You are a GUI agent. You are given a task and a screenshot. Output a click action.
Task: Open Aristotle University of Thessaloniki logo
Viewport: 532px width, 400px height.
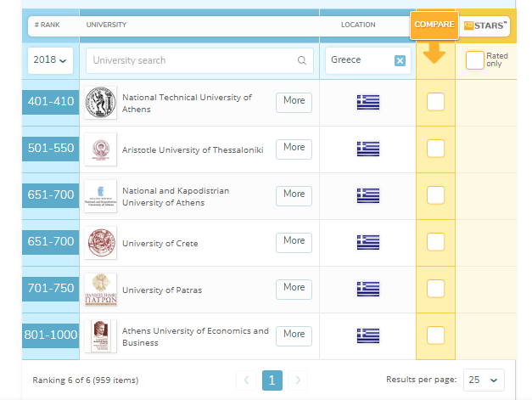click(x=100, y=149)
